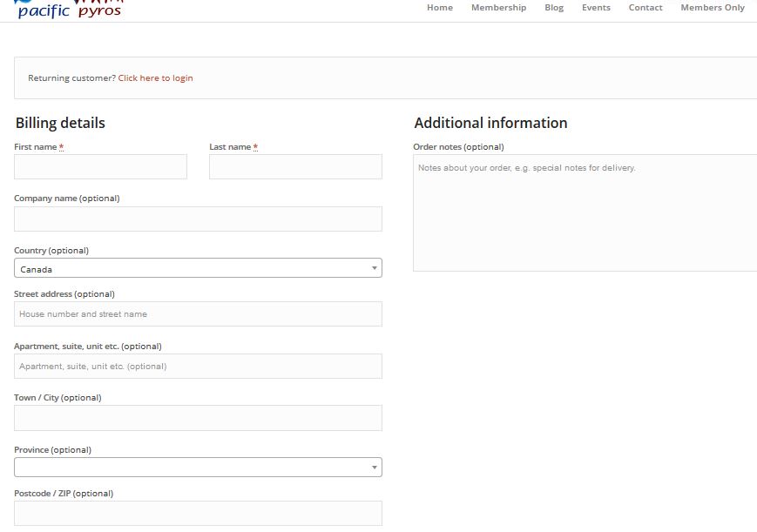Visit the Members Only section
757x532 pixels.
click(x=713, y=8)
